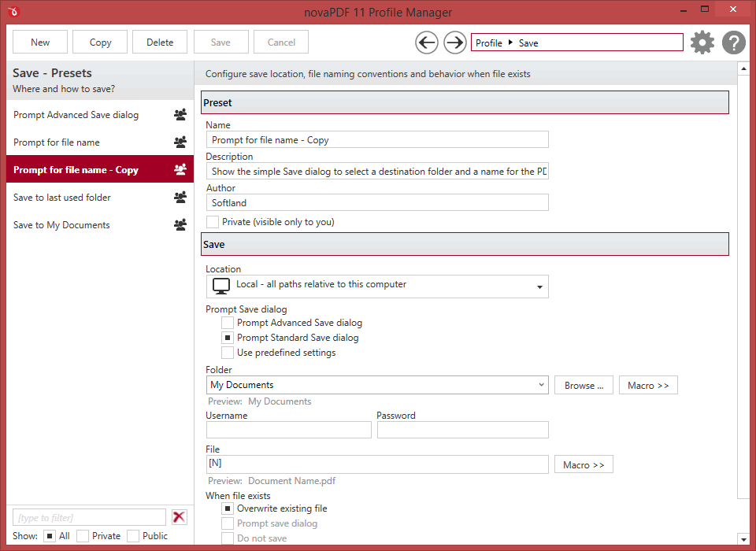Click the back navigation arrow icon
The image size is (756, 551).
(x=427, y=43)
